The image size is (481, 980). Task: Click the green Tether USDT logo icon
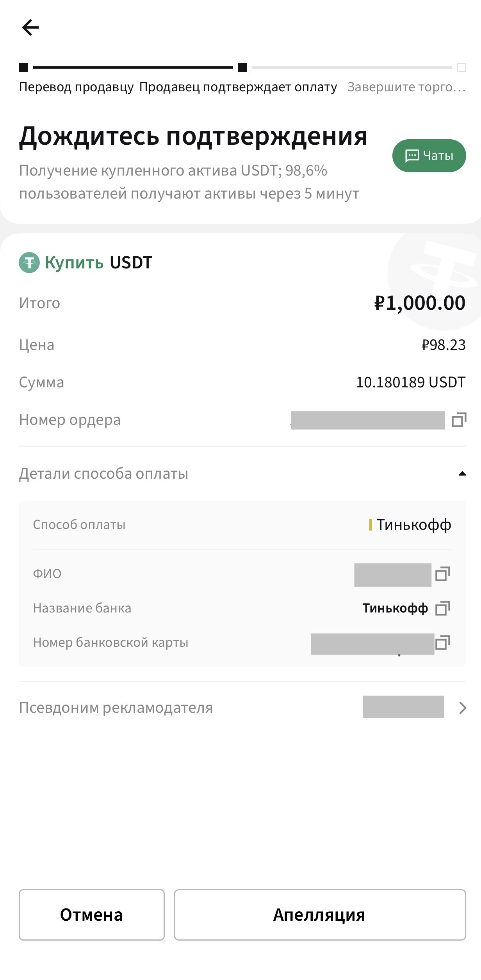(x=29, y=263)
